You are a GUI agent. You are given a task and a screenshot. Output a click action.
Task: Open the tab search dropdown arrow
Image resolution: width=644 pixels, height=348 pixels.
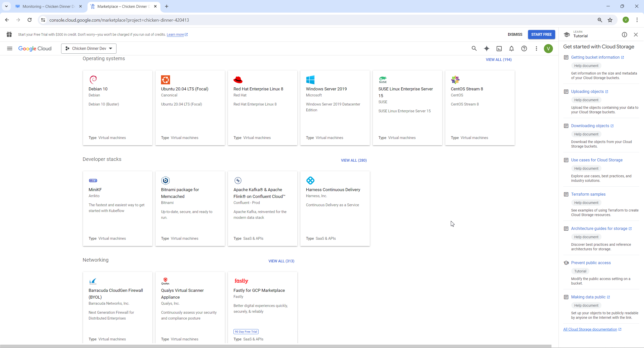pos(6,6)
